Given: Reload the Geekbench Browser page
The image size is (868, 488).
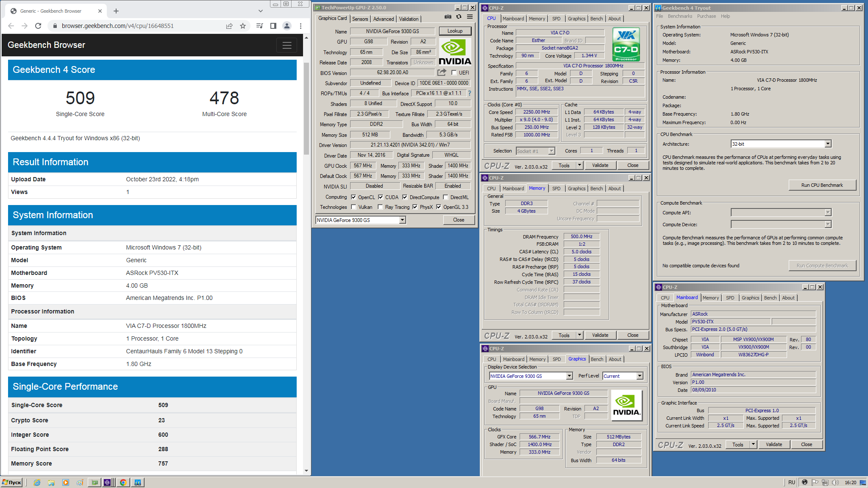Looking at the screenshot, I should [38, 26].
